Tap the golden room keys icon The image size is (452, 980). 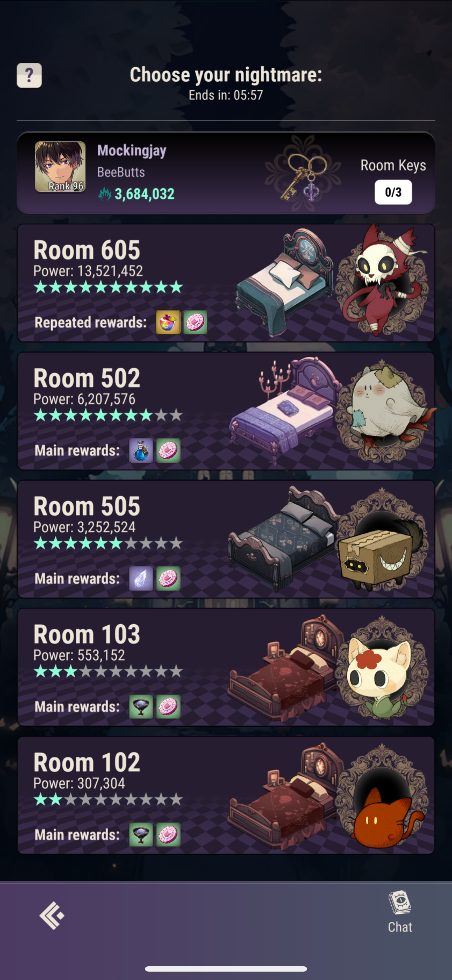click(304, 173)
